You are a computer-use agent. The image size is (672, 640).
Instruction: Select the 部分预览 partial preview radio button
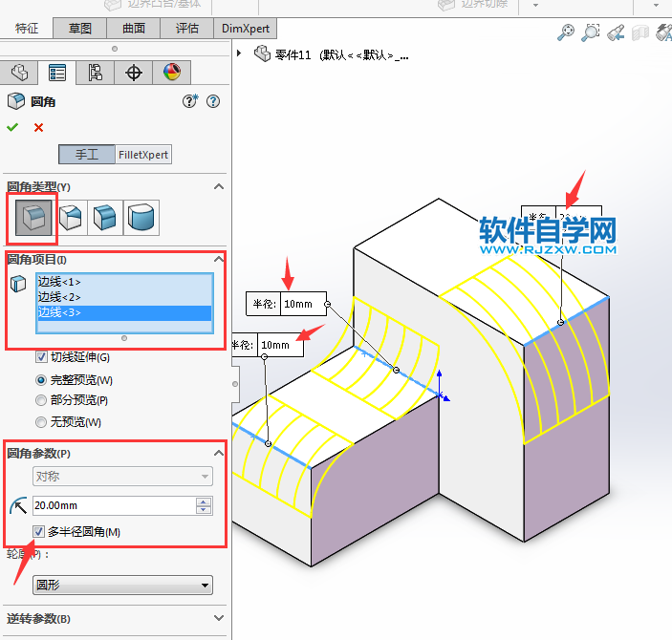(41, 400)
